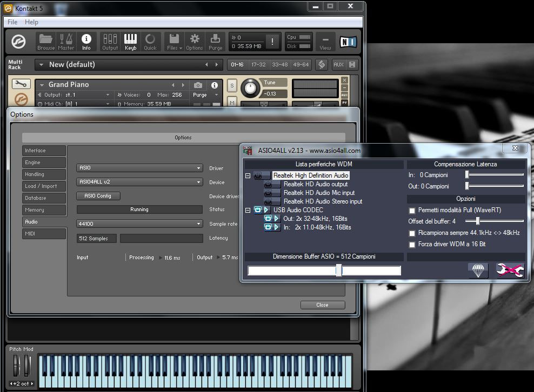Click the ASIO4ALL advanced options wrench icon
The width and height of the screenshot is (534, 392).
[x=510, y=271]
